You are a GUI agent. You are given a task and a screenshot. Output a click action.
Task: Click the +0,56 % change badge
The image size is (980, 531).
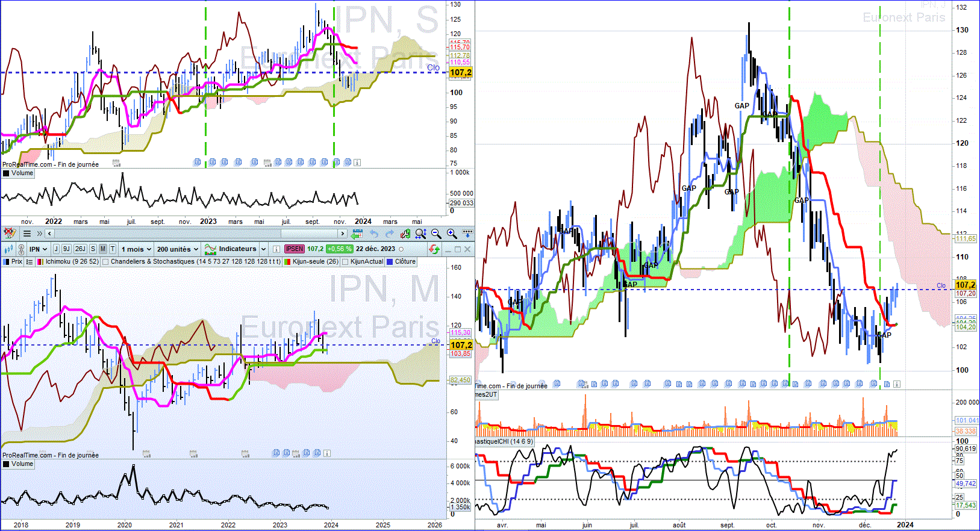[x=340, y=249]
